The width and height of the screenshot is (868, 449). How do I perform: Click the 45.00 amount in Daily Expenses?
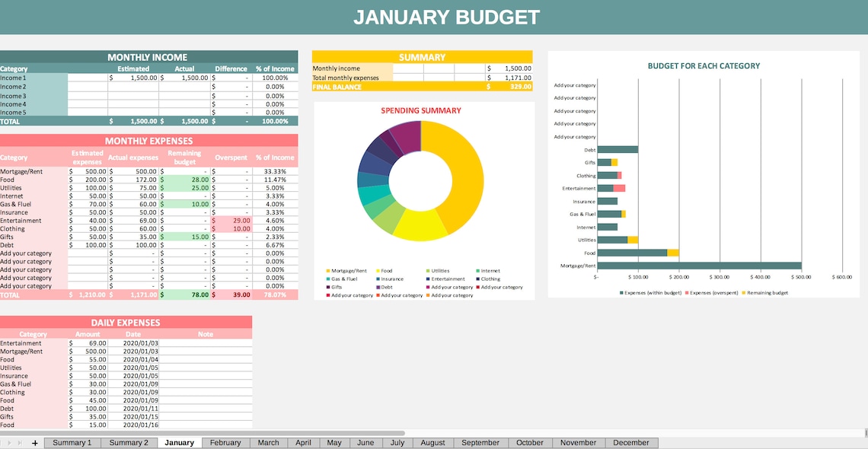click(x=88, y=400)
